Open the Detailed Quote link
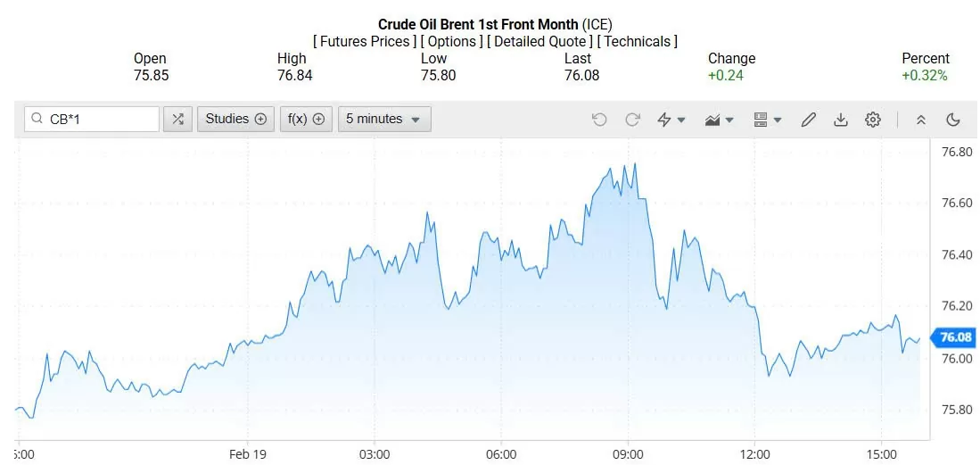 point(539,41)
